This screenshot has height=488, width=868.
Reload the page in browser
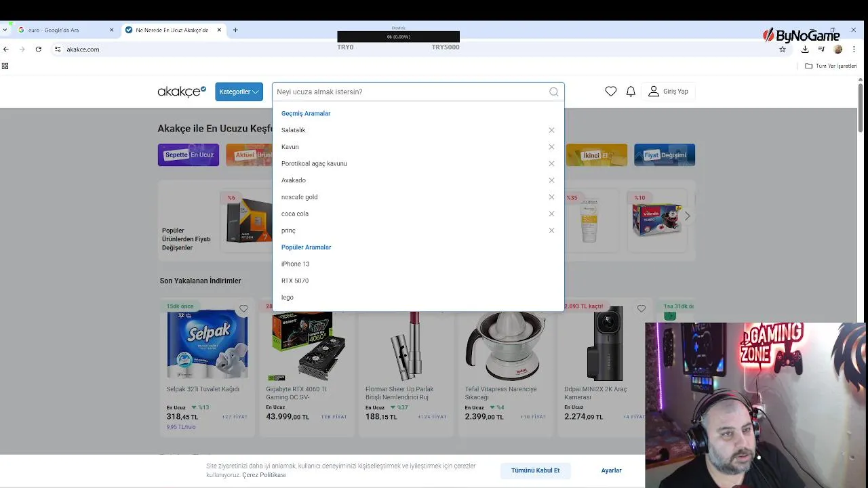38,49
